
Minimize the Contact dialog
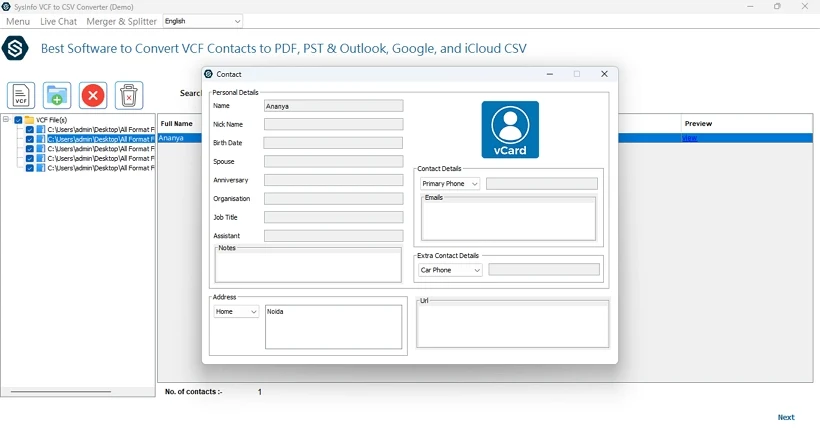(x=550, y=74)
